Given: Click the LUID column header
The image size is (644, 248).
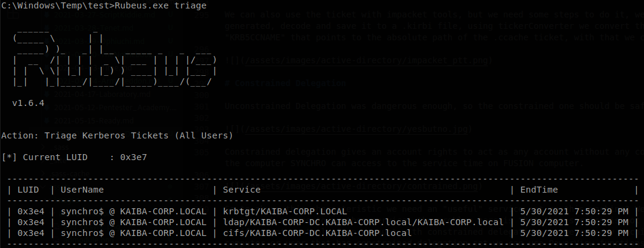Looking at the screenshot, I should tap(28, 190).
